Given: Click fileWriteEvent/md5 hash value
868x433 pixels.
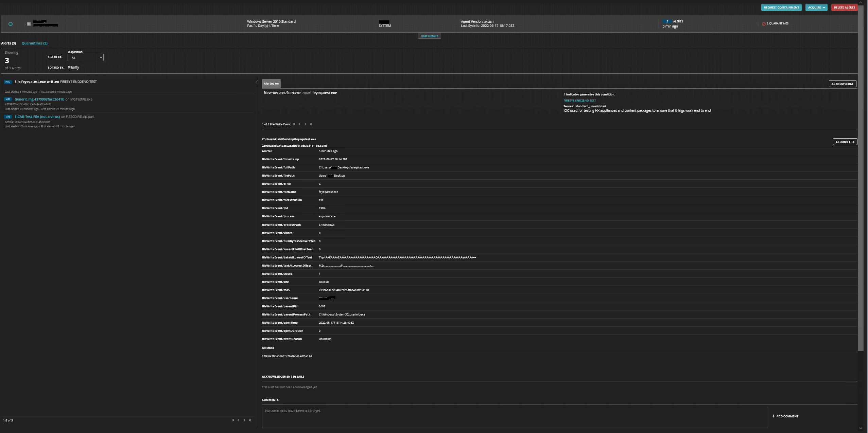Looking at the screenshot, I should pyautogui.click(x=344, y=290).
